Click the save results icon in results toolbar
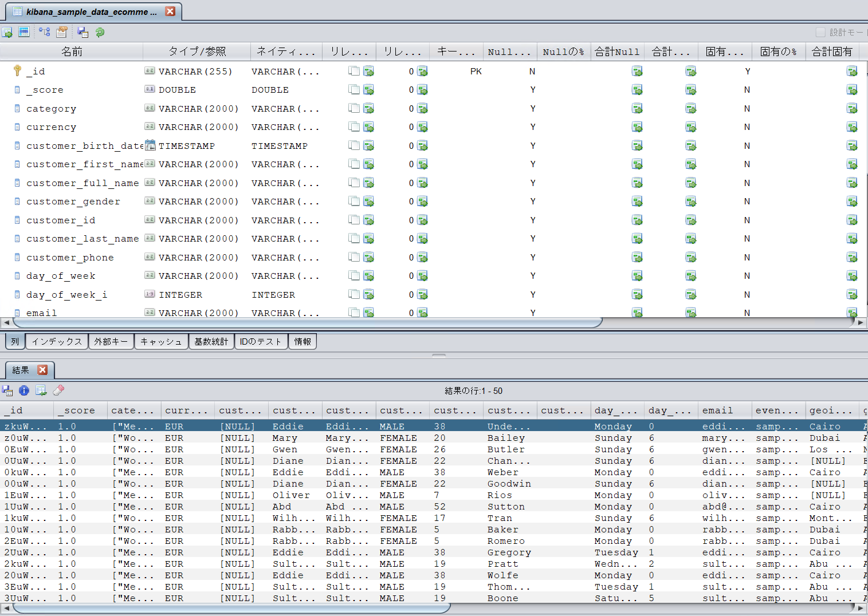The width and height of the screenshot is (868, 616). pyautogui.click(x=7, y=390)
